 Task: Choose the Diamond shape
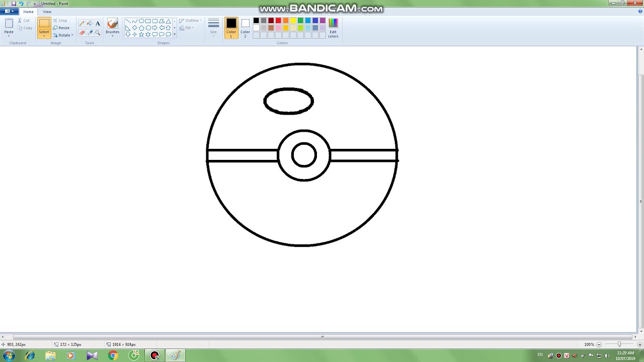point(134,28)
